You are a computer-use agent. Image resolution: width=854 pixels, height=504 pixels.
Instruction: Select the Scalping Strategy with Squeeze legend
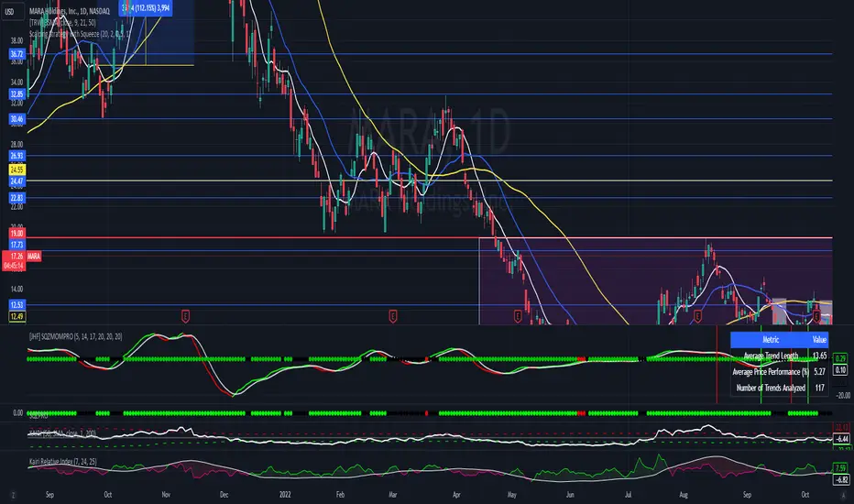click(x=80, y=34)
